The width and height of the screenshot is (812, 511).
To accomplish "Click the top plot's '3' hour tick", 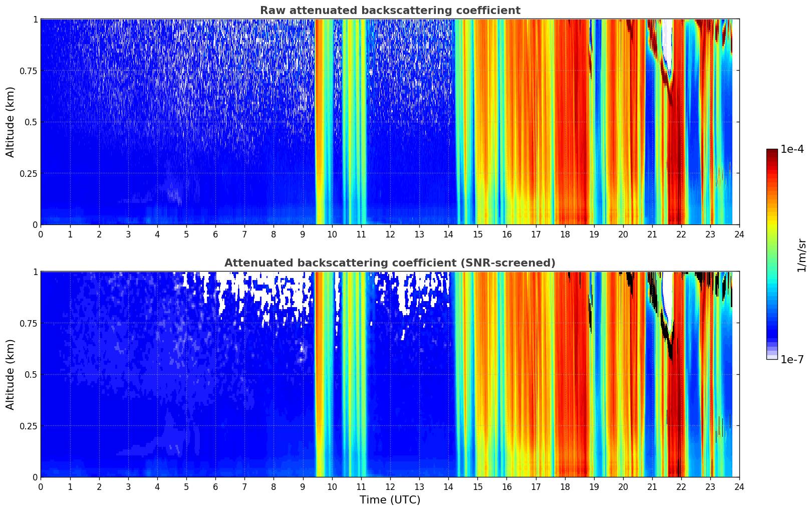I will tap(128, 234).
